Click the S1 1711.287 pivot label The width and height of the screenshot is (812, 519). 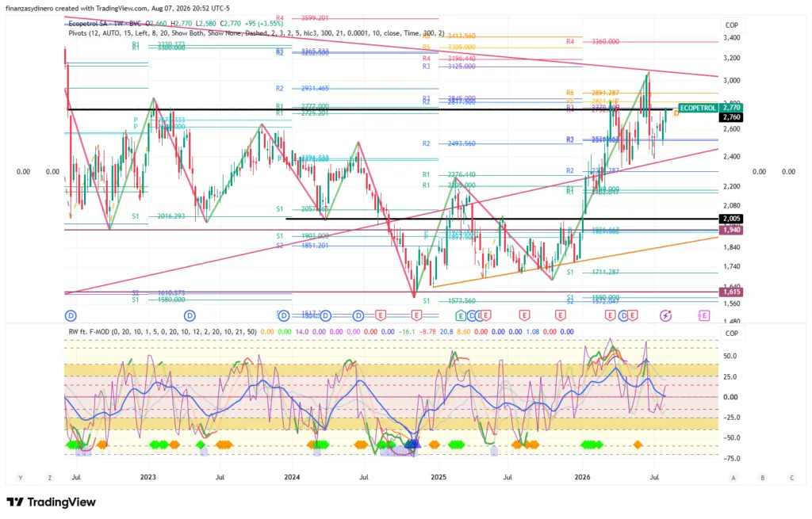[592, 272]
